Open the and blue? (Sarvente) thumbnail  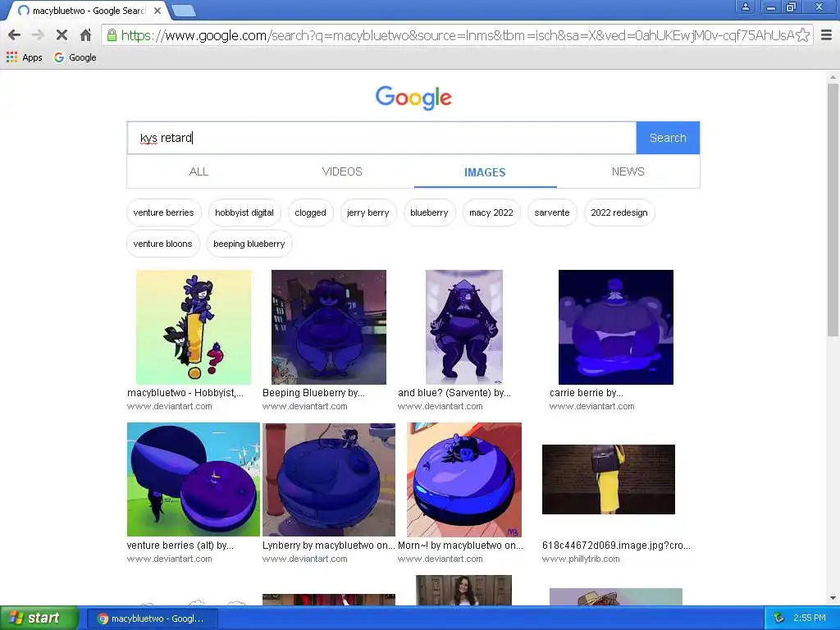click(464, 326)
